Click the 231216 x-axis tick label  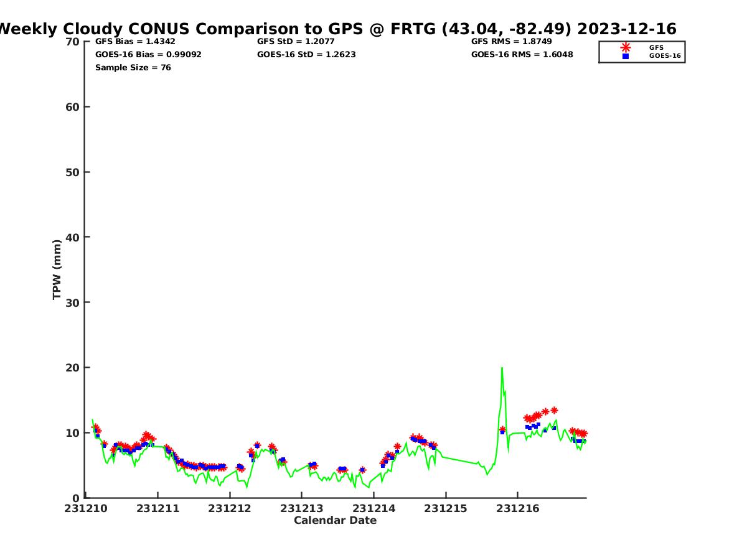(x=517, y=509)
